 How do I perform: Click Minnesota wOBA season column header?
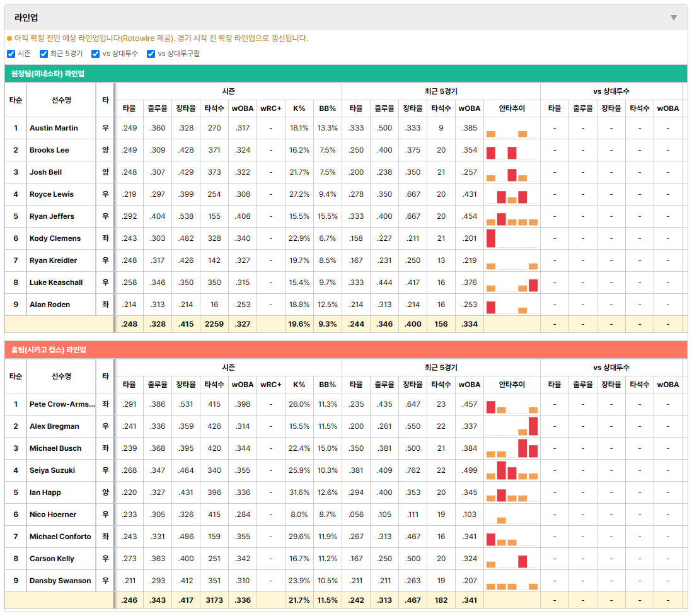coord(243,108)
